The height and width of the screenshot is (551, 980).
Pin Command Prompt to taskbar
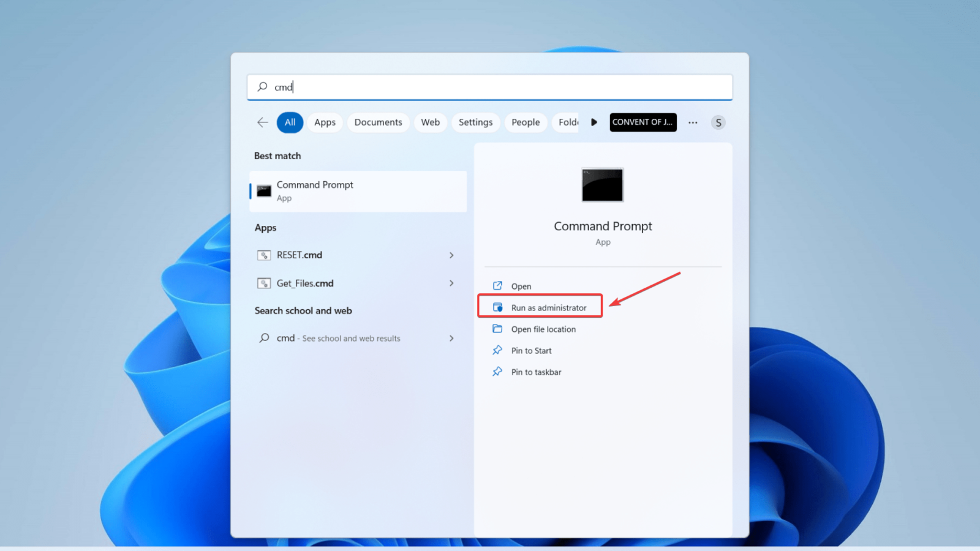(536, 372)
